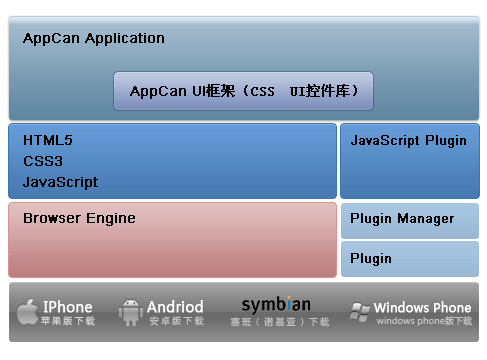The width and height of the screenshot is (487, 360).
Task: Click the CSS3 label
Action: pos(43,161)
